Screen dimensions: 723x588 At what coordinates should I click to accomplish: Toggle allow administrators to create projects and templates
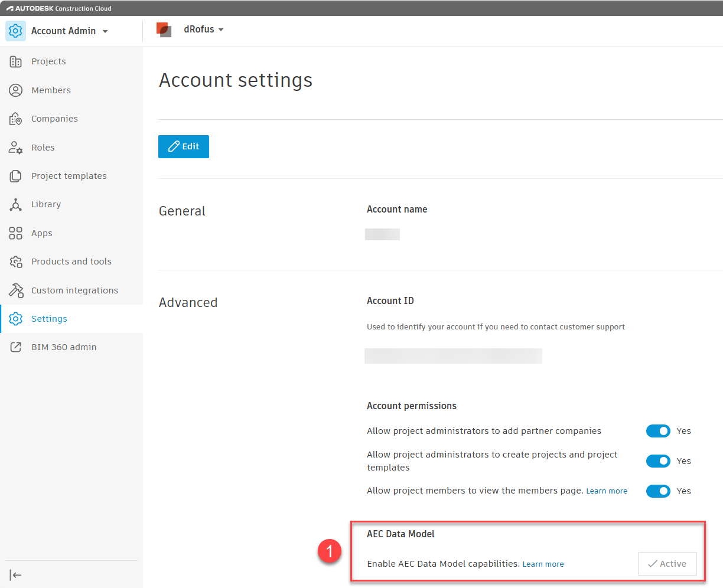pyautogui.click(x=657, y=461)
